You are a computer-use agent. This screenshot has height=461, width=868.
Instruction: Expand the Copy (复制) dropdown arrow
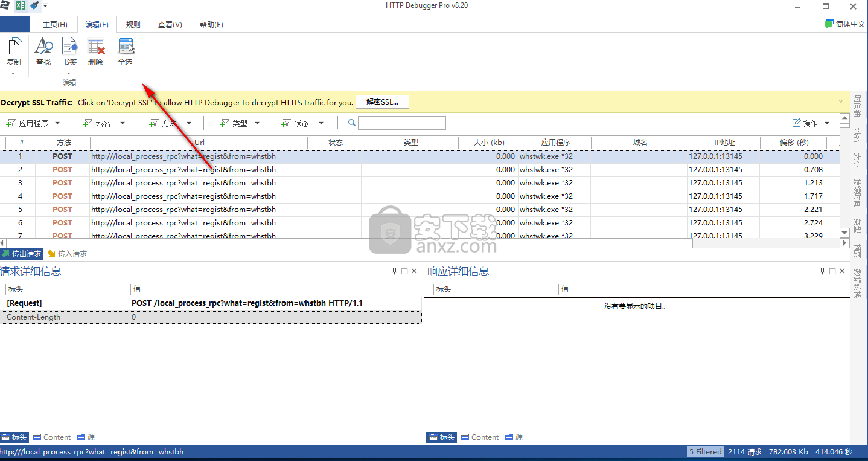coord(13,74)
